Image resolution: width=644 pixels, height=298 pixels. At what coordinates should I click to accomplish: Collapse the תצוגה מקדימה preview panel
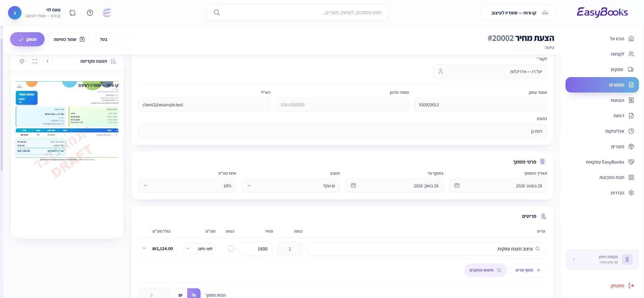48,61
